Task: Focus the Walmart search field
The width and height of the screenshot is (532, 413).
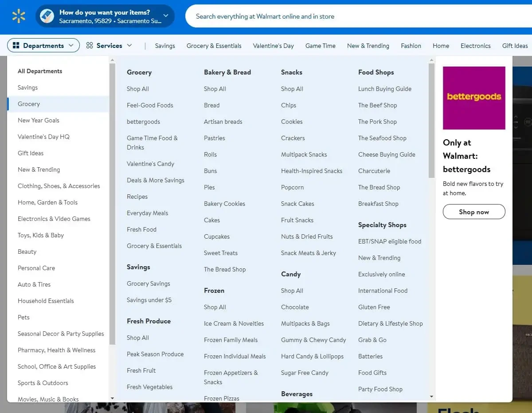Action: coord(355,16)
